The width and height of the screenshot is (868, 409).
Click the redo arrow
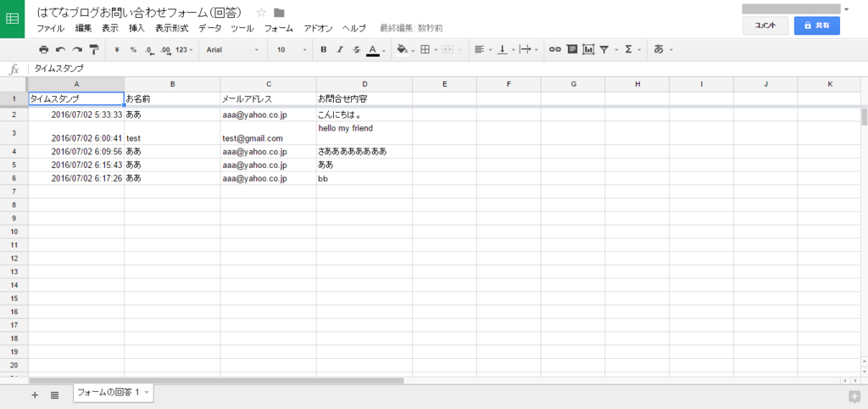[77, 50]
